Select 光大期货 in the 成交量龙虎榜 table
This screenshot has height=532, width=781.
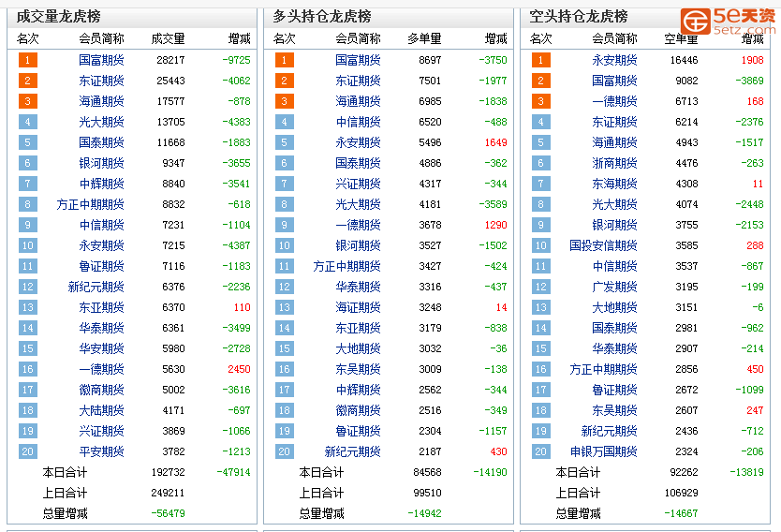pyautogui.click(x=101, y=122)
